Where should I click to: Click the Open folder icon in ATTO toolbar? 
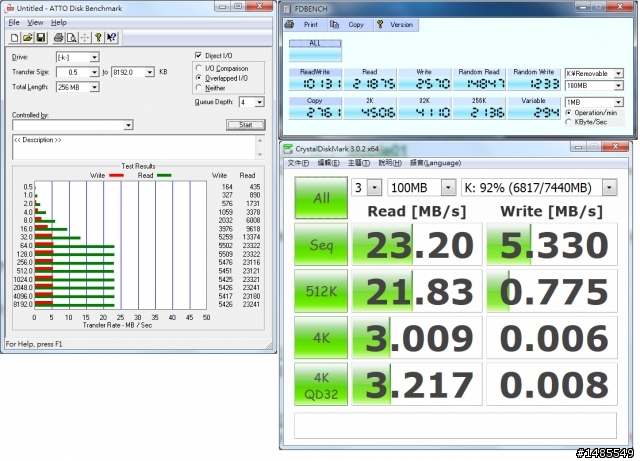coord(27,38)
